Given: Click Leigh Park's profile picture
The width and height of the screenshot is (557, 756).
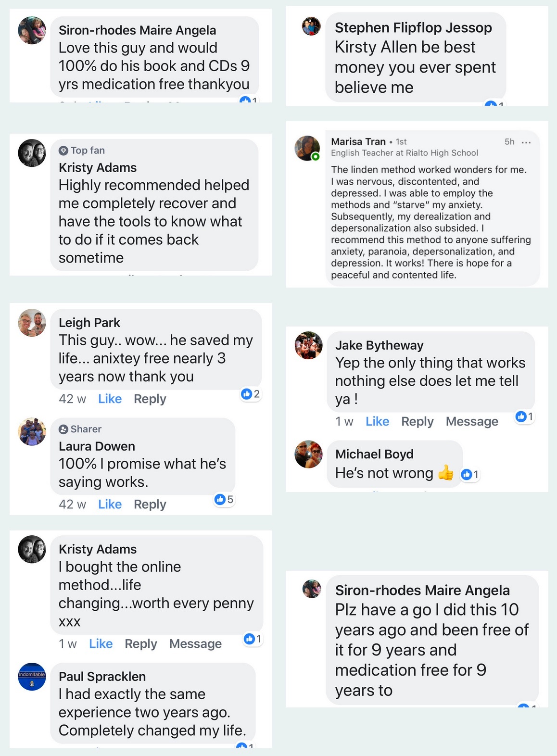Looking at the screenshot, I should 32,323.
